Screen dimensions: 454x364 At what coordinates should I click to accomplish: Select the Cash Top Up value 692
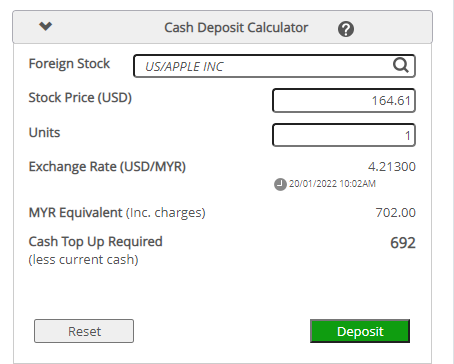point(403,243)
